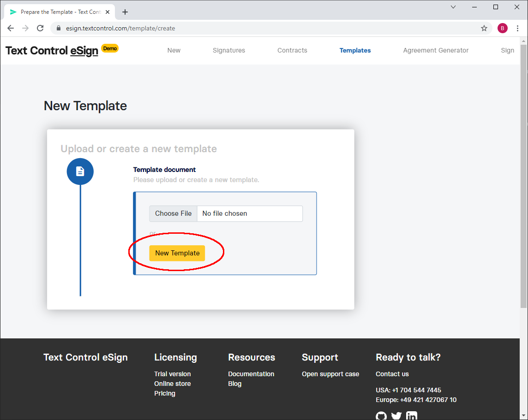Click the New Template page heading

pyautogui.click(x=85, y=106)
